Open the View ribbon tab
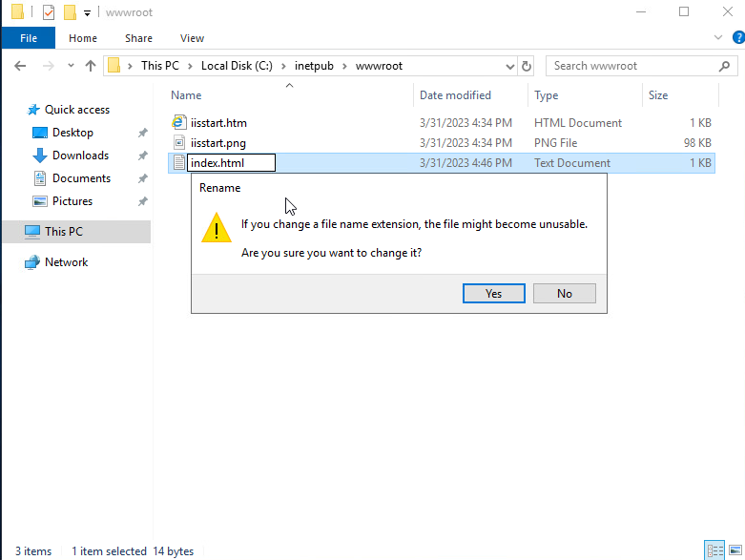 click(192, 38)
